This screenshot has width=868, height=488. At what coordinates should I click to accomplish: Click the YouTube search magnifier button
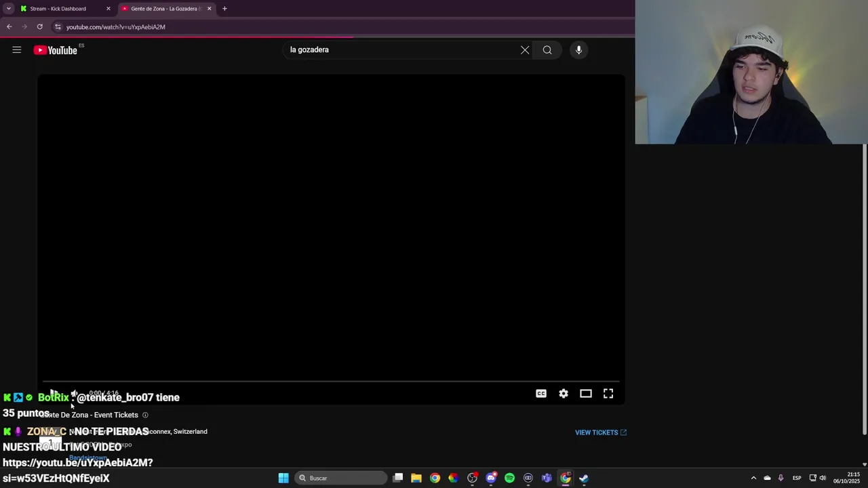coord(547,49)
